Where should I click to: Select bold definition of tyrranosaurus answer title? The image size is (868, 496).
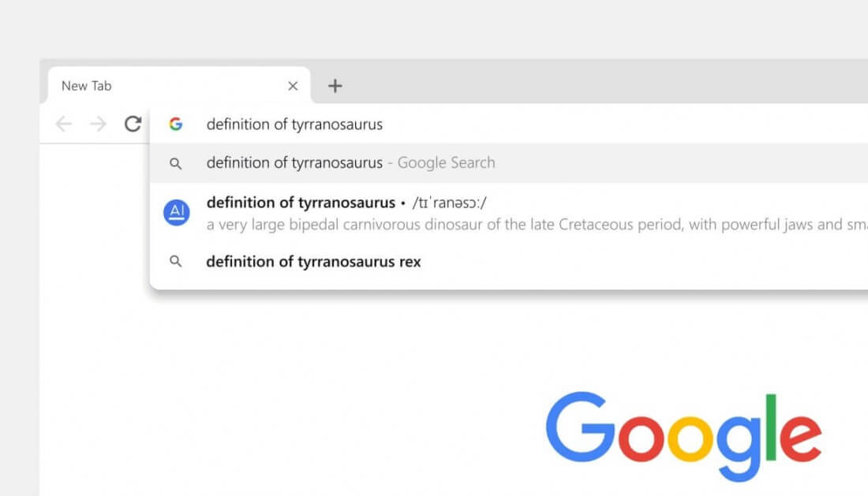pyautogui.click(x=301, y=203)
